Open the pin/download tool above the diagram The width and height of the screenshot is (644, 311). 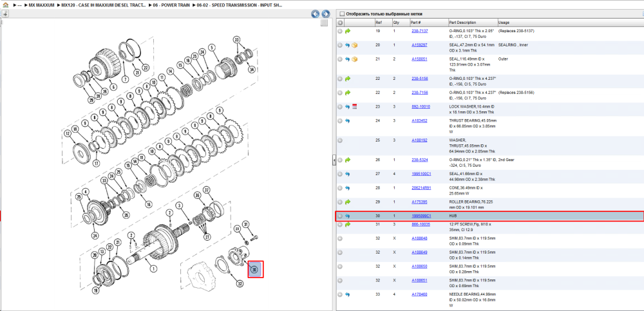[x=5, y=14]
